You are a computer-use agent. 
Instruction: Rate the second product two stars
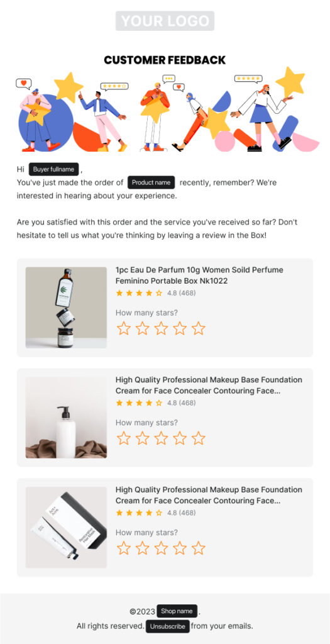click(x=143, y=438)
